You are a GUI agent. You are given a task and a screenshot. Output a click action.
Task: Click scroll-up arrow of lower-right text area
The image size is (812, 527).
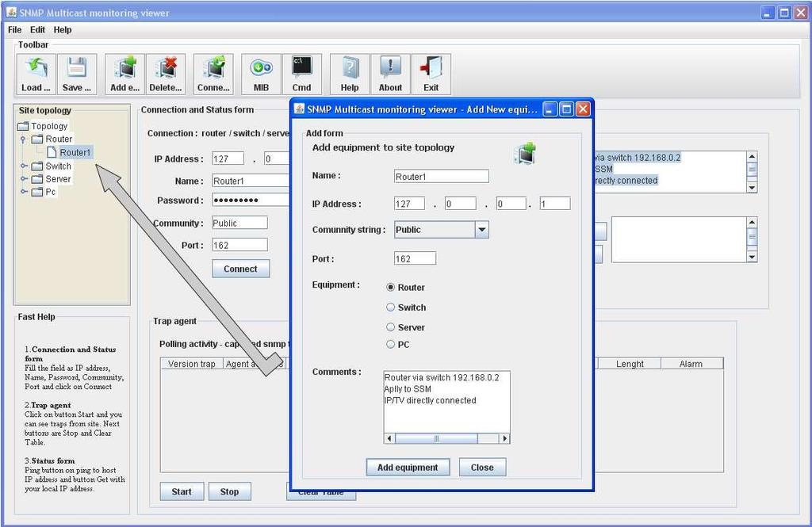752,222
